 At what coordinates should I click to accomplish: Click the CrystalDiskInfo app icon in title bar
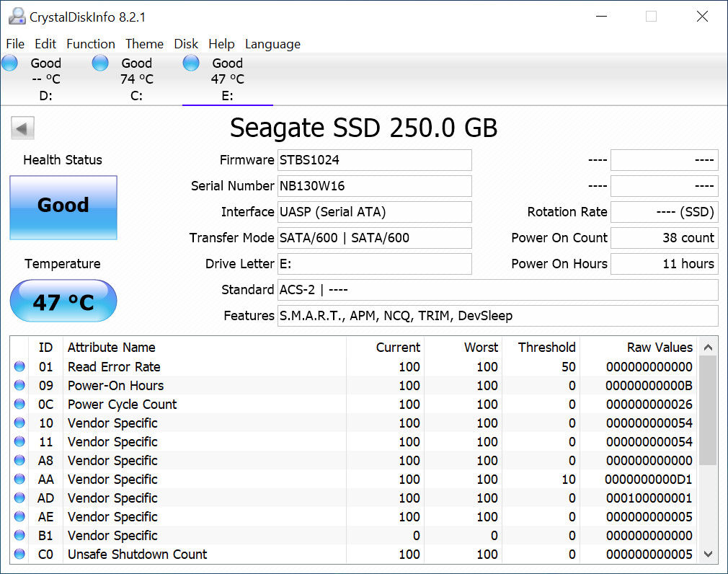point(17,17)
